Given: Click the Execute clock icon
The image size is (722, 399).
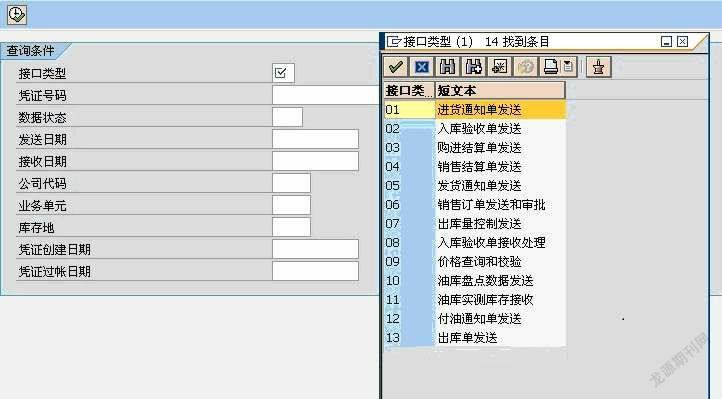Looking at the screenshot, I should pyautogui.click(x=17, y=14).
